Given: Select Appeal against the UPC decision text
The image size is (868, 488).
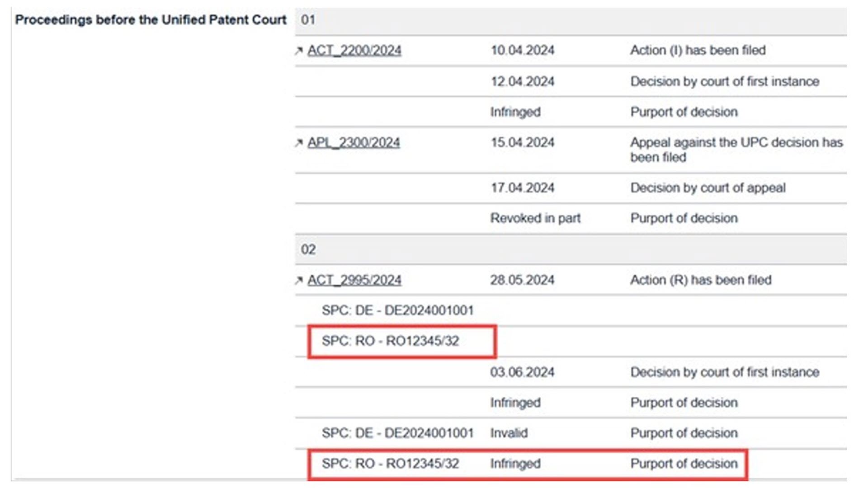Looking at the screenshot, I should pos(736,150).
